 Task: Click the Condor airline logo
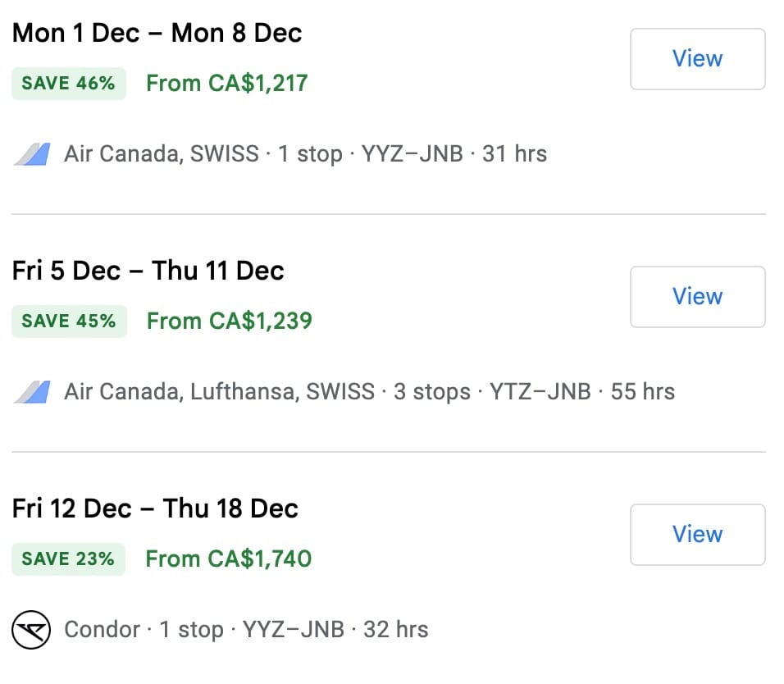(32, 630)
